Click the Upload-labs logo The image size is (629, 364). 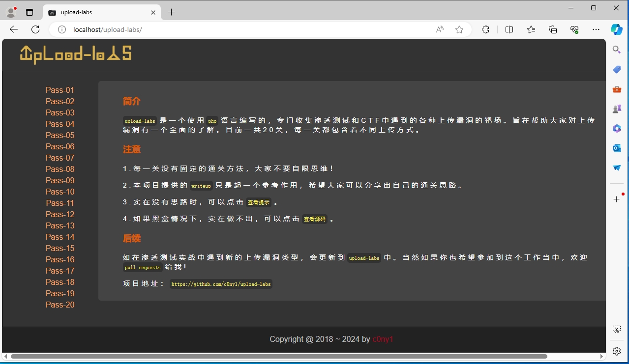tap(76, 54)
